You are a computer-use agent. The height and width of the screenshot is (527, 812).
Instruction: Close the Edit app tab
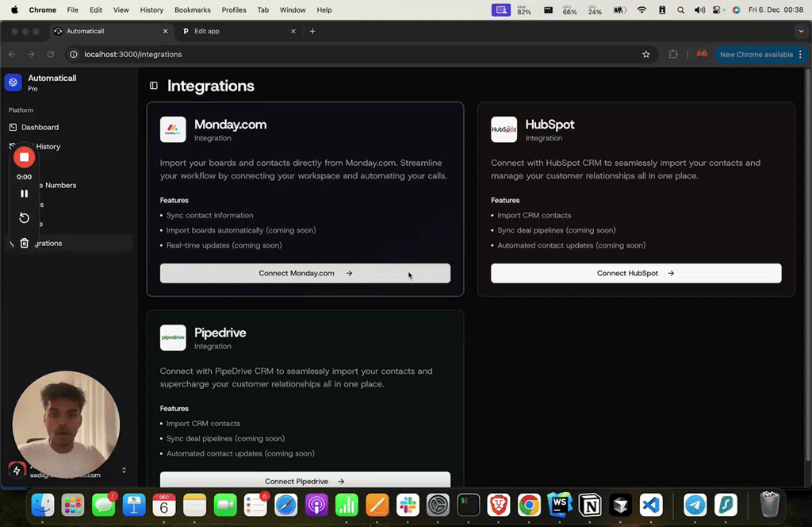pyautogui.click(x=293, y=31)
